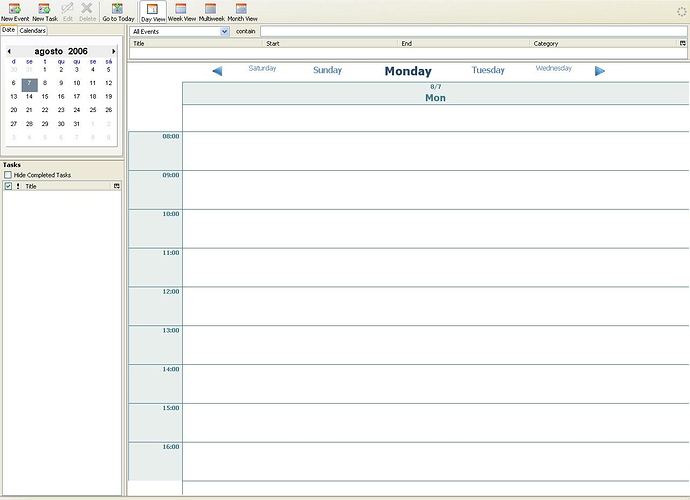Sort events by End column
The image size is (690, 500).
[464, 43]
